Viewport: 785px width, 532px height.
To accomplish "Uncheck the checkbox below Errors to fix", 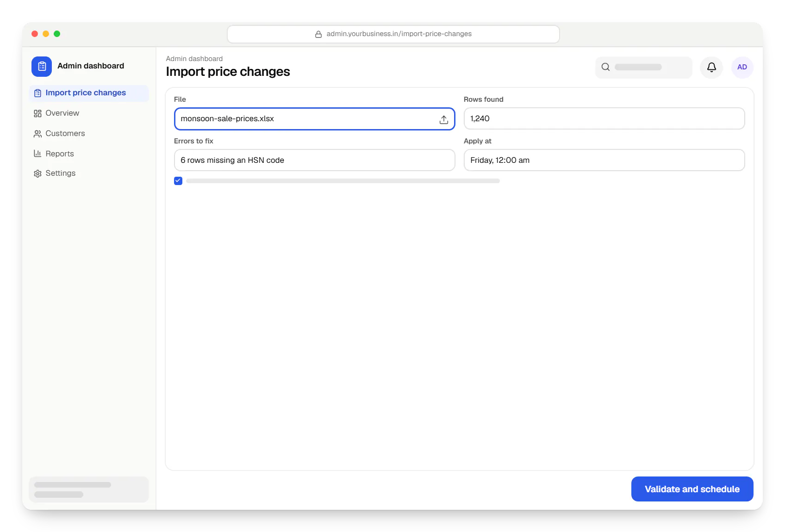I will 178,181.
